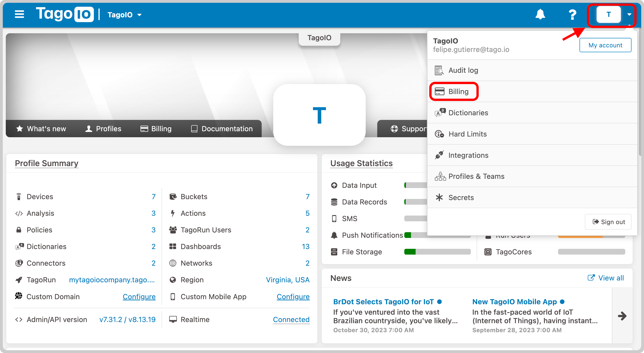
Task: Click the Sign out button
Action: (x=608, y=222)
